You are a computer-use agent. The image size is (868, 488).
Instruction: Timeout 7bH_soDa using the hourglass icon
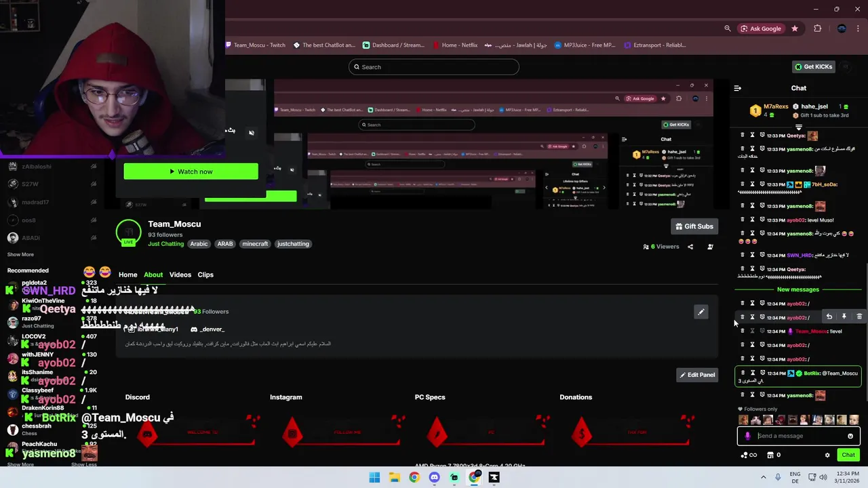pos(752,184)
